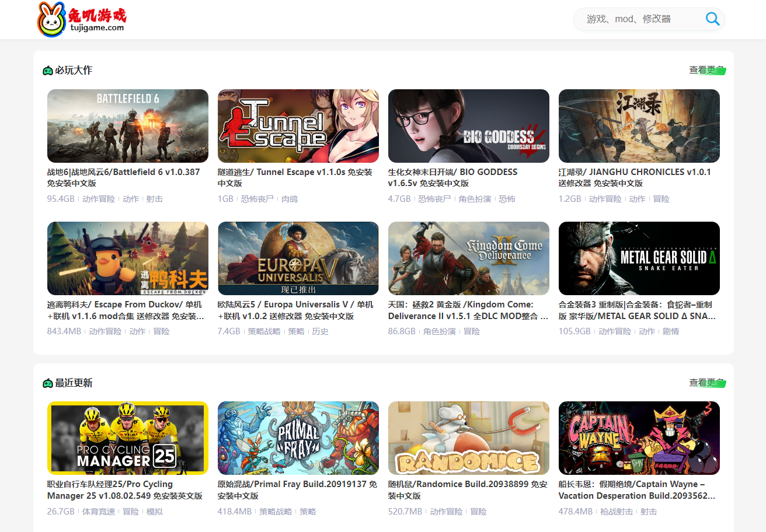Select the 历史 tag under Europa Universalis V
Image resolution: width=766 pixels, height=532 pixels.
[320, 331]
